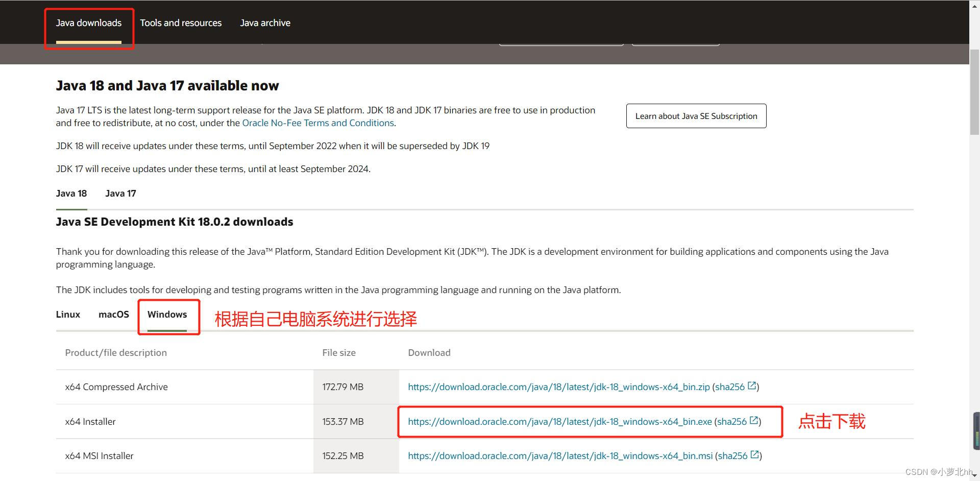This screenshot has height=481, width=980.
Task: Open sha256 link for zip archive
Action: (x=730, y=387)
